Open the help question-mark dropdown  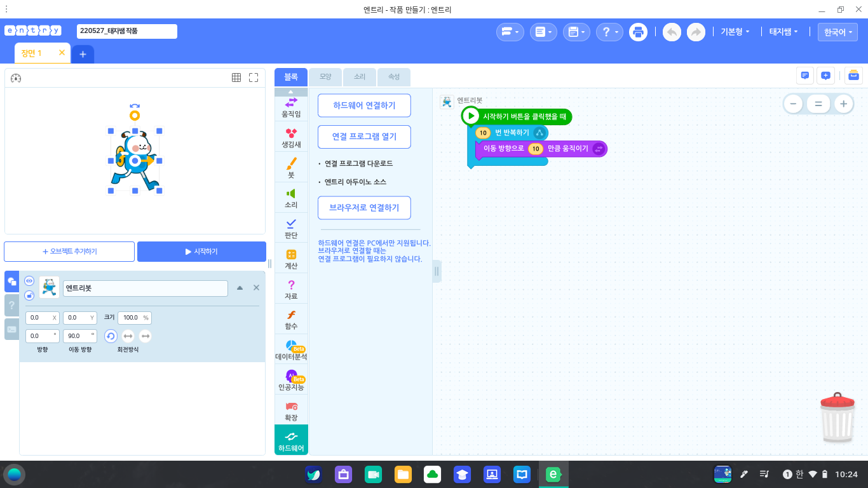609,32
